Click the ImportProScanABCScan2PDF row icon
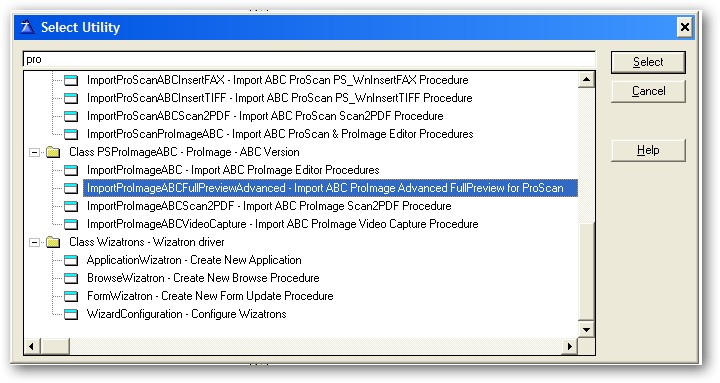This screenshot has width=720, height=383. (71, 116)
